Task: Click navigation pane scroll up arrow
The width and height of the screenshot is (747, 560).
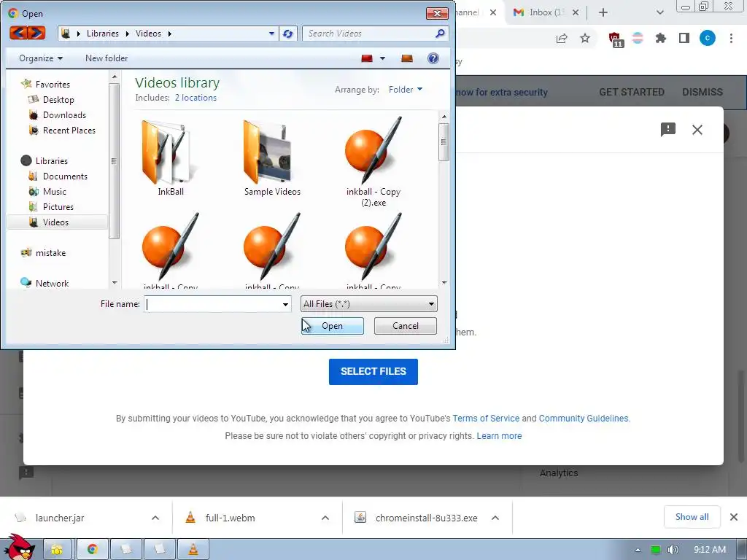Action: click(115, 77)
